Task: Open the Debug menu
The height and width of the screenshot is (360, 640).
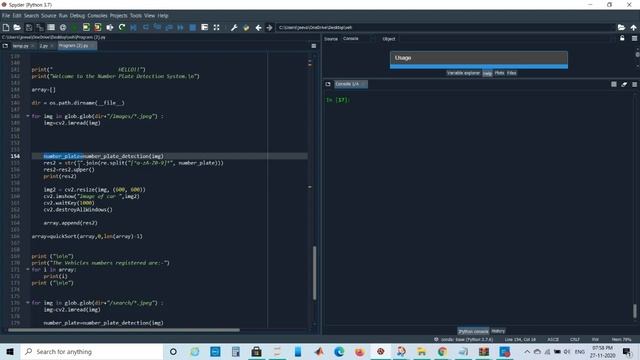Action: (77, 16)
